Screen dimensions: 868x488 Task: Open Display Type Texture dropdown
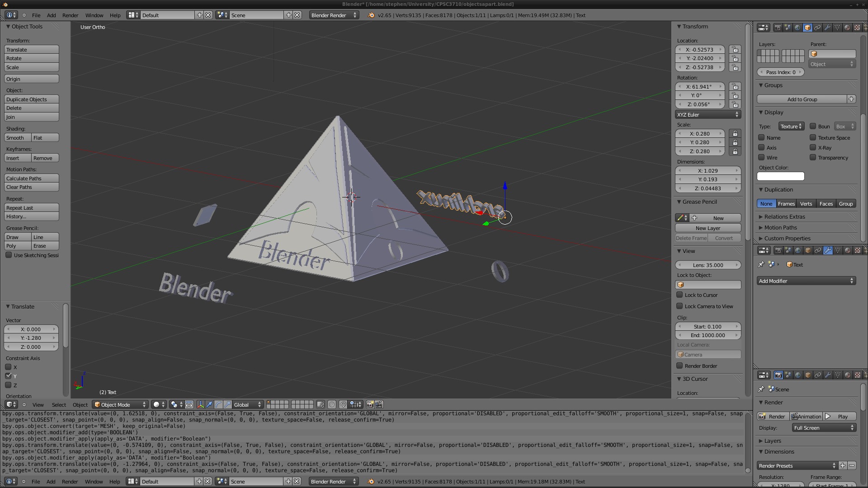791,127
